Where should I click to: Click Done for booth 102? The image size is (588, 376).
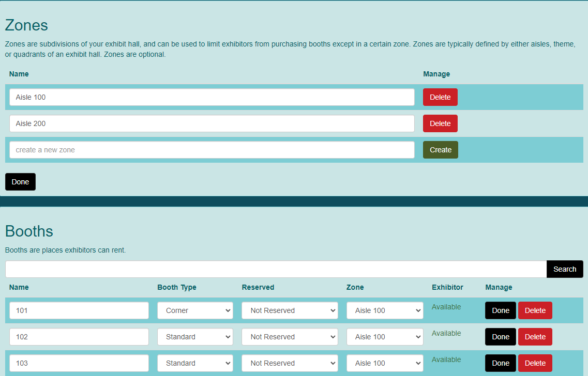pos(500,337)
